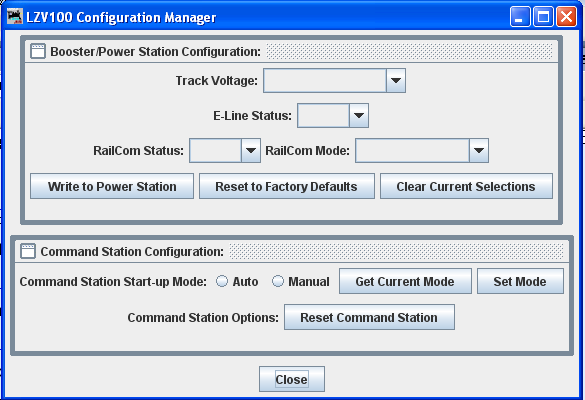This screenshot has width=585, height=400.
Task: Click the E-Line Status label
Action: [252, 116]
